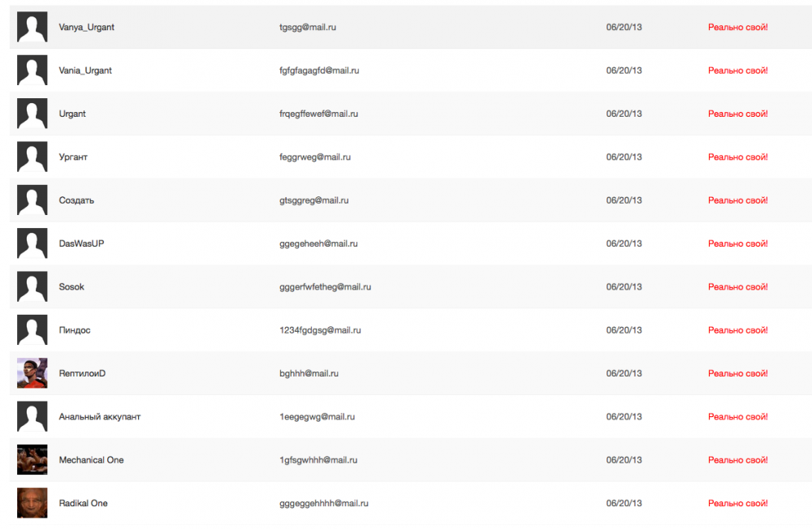This screenshot has width=812, height=529.
Task: Open the Vanya_Urgant username
Action: click(x=87, y=27)
